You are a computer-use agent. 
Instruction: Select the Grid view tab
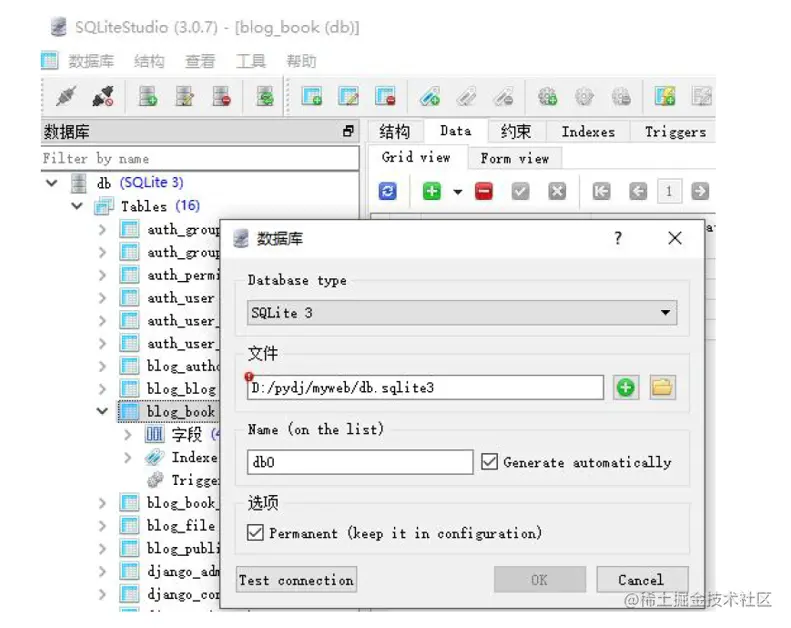tap(416, 157)
